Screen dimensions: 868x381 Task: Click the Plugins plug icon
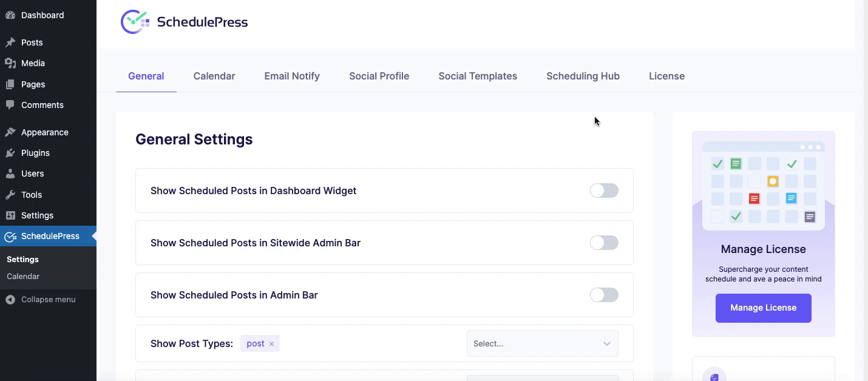point(10,153)
